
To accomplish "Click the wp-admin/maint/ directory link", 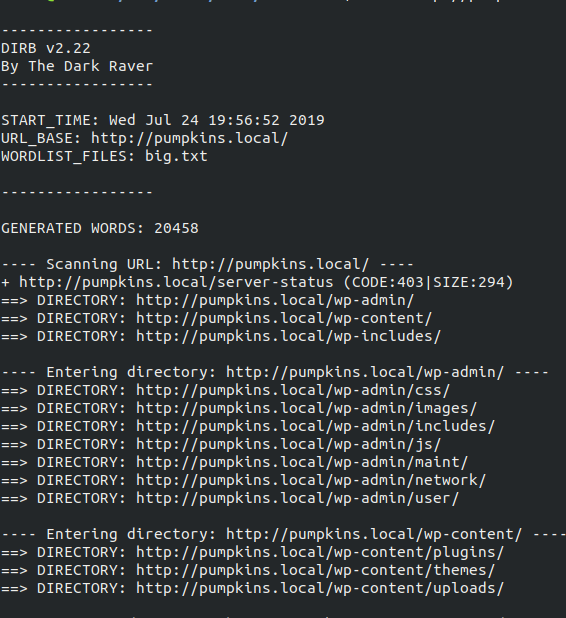I will 302,462.
